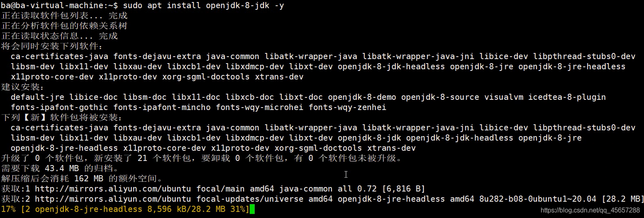Viewport: 644px width, 218px height.
Task: Click the line '正在读取软件包列表... 完成'
Action: click(x=64, y=15)
